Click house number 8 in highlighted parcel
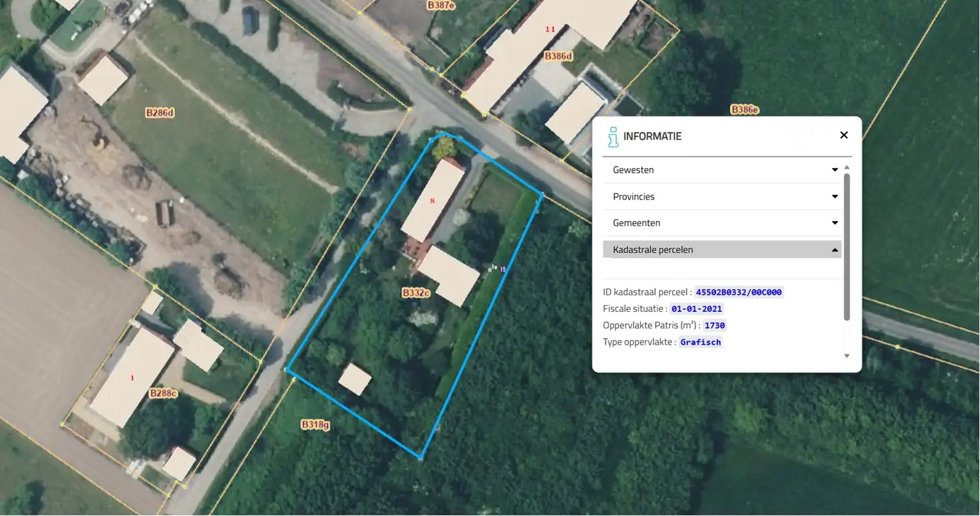 click(433, 201)
